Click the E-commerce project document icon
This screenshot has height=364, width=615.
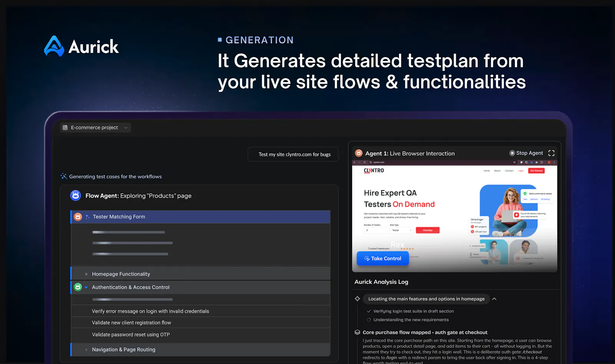click(65, 128)
